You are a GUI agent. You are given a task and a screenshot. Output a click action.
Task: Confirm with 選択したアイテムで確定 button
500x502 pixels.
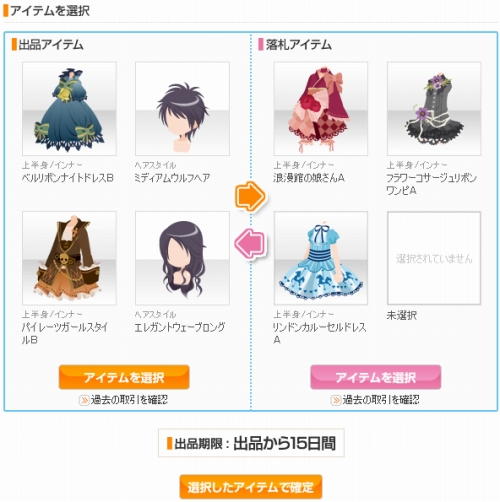tap(251, 487)
